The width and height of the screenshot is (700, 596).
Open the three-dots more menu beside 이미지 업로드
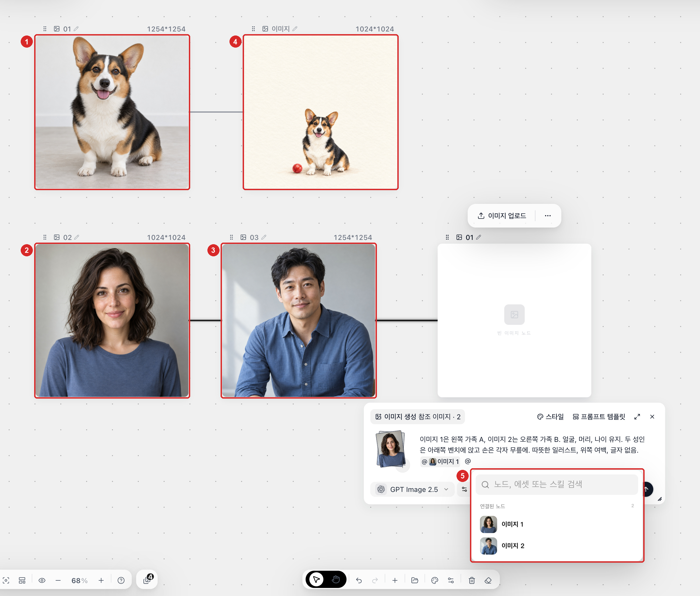point(548,215)
